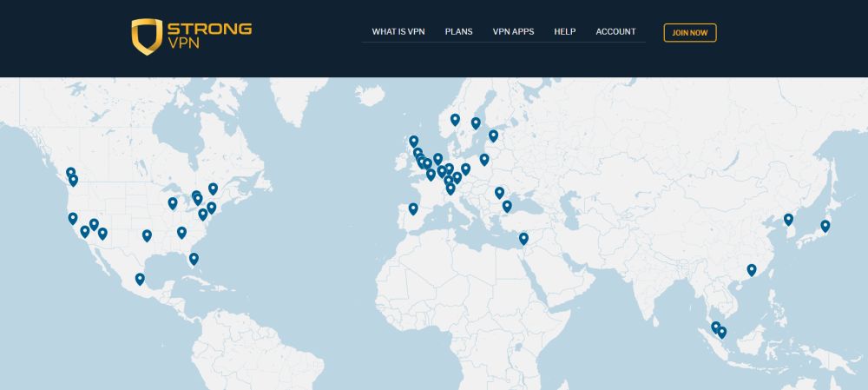The width and height of the screenshot is (868, 390).
Task: Select the northern Italy server pin
Action: [x=450, y=188]
